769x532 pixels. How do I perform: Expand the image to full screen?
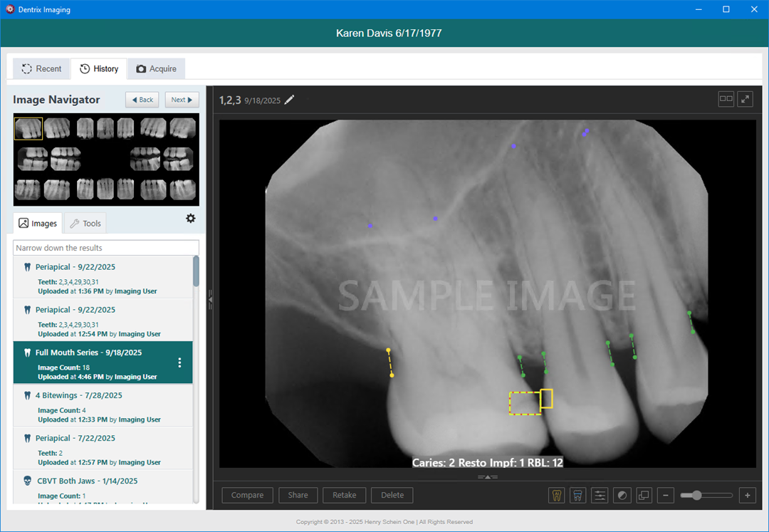(x=745, y=99)
